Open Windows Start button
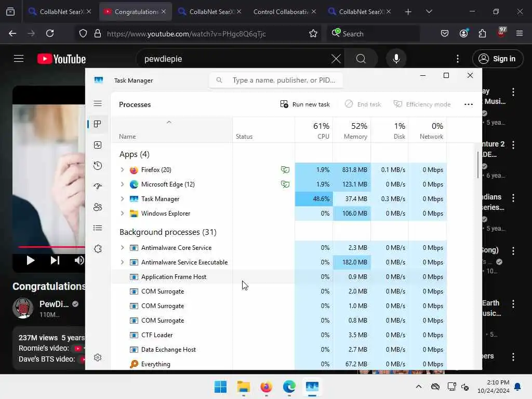 [220, 387]
